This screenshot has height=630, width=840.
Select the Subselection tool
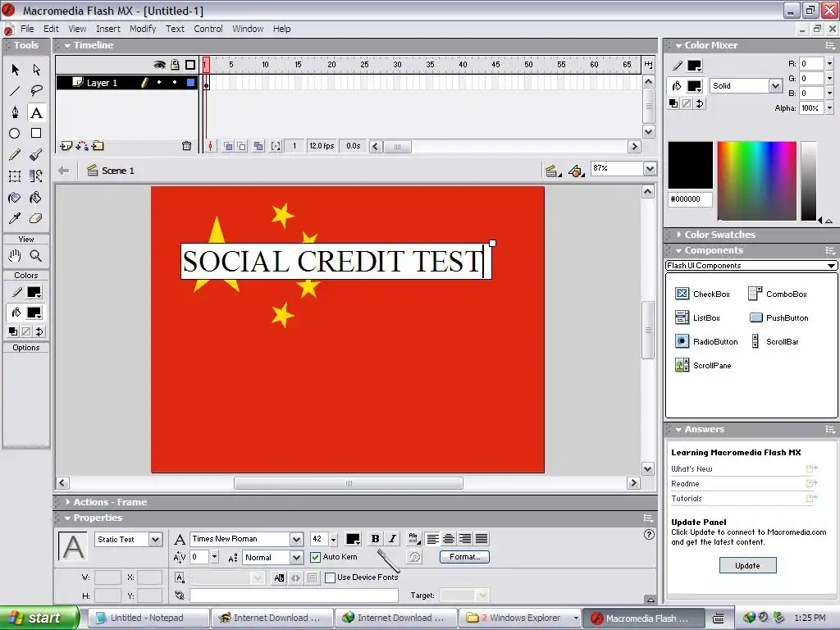[36, 70]
